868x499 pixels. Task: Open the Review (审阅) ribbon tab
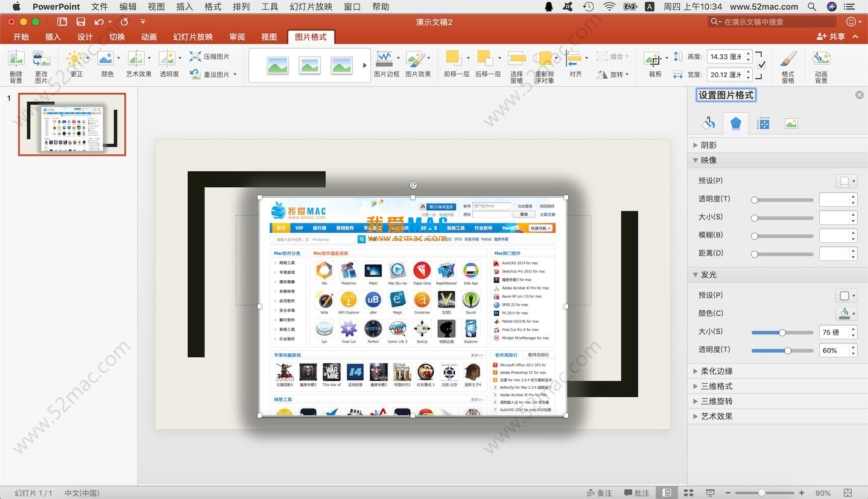click(x=237, y=37)
